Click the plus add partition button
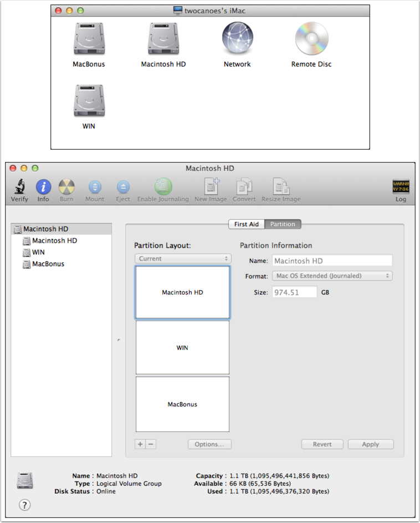The image size is (420, 523). pos(140,444)
